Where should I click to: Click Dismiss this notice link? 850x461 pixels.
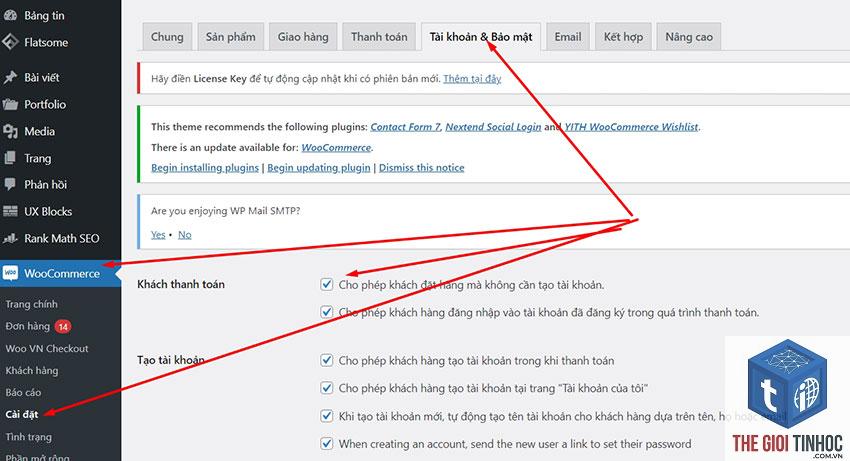[421, 168]
